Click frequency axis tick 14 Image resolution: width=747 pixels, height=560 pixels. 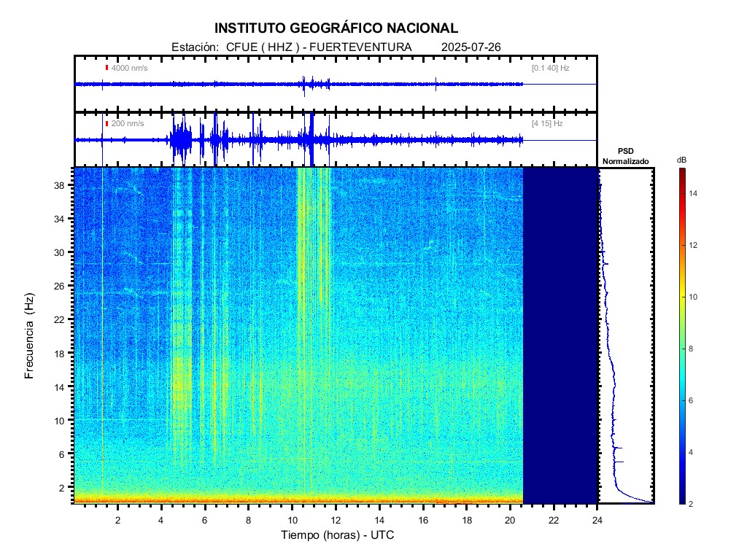click(x=59, y=387)
